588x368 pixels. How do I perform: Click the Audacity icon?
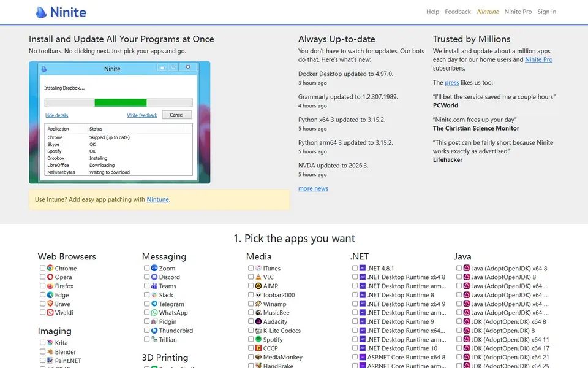point(258,321)
